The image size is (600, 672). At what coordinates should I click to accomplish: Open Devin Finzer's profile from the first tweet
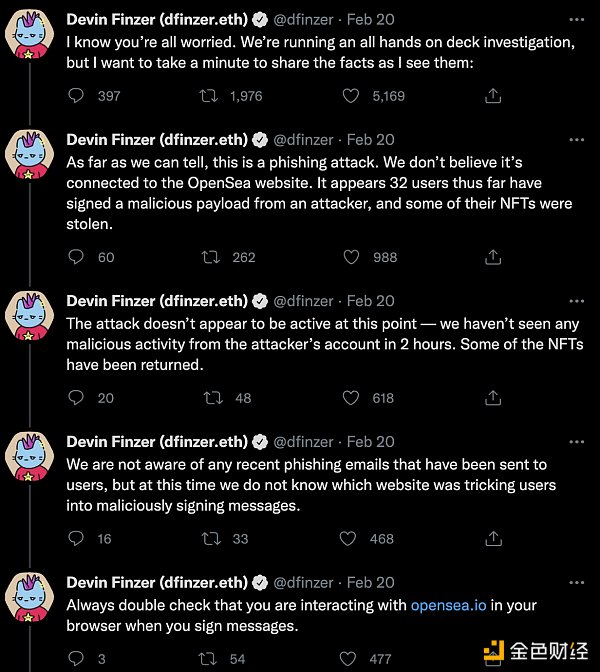(x=156, y=19)
